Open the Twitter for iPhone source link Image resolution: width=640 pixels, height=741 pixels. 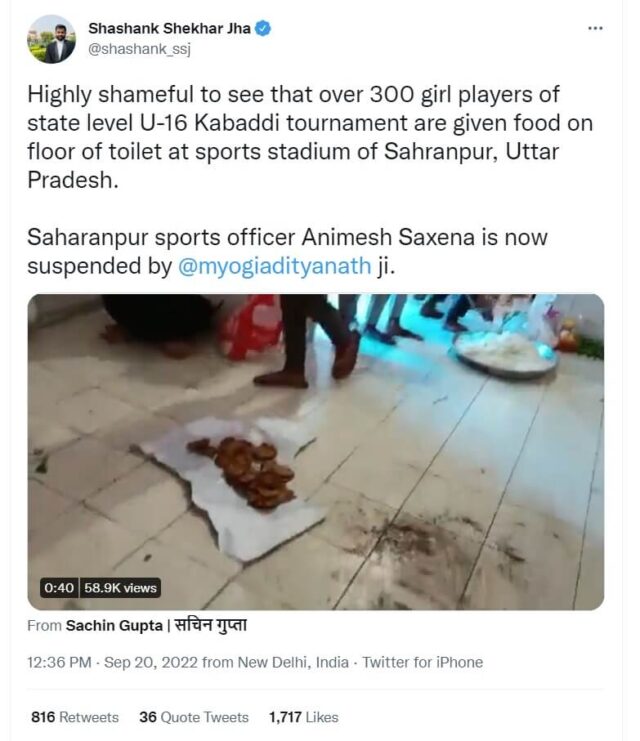(422, 662)
